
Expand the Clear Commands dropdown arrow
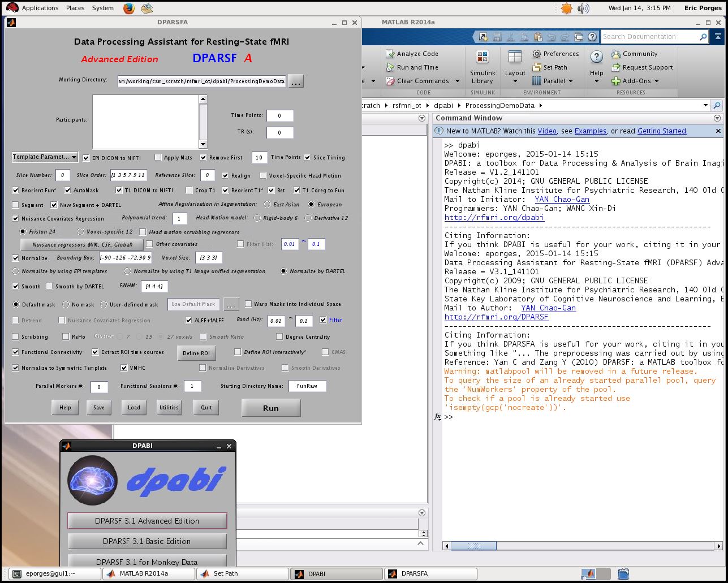458,81
